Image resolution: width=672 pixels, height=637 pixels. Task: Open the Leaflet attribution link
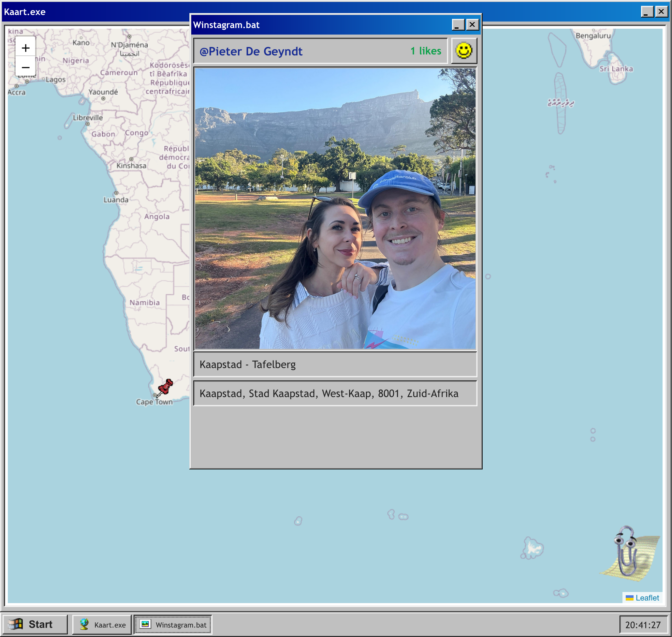(647, 598)
